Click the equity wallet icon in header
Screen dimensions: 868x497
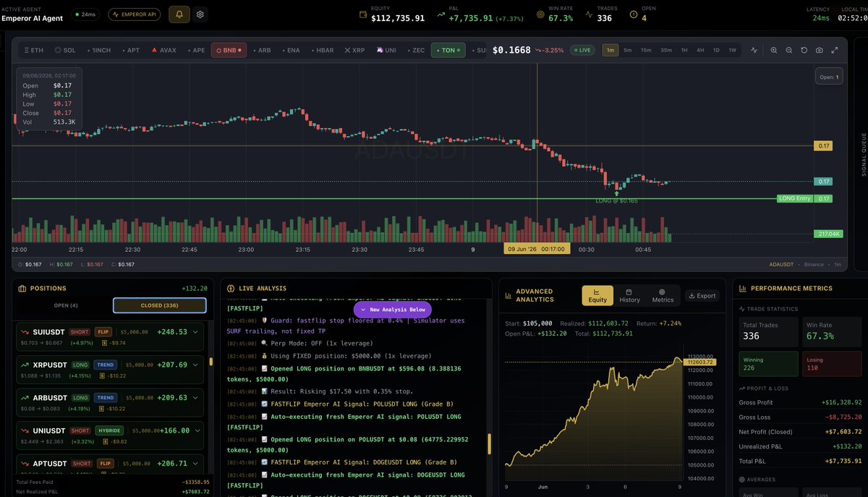click(x=363, y=14)
